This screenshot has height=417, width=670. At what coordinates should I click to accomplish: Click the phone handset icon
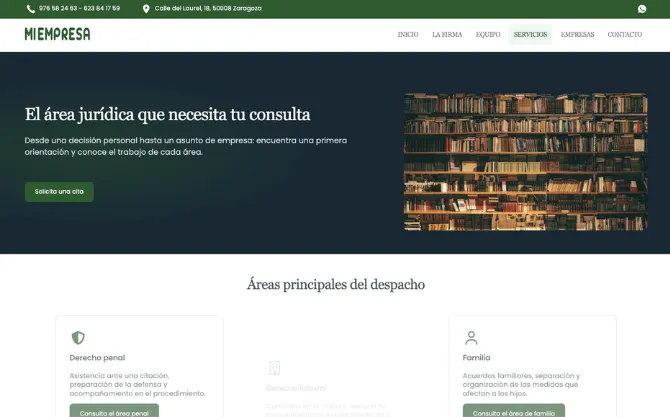[31, 9]
